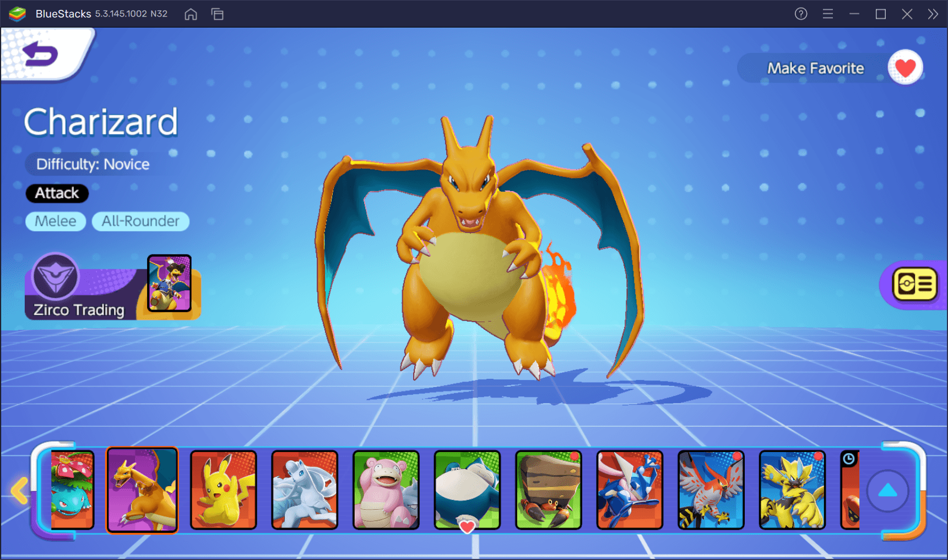Click the Difficulty: Novice label
The width and height of the screenshot is (948, 560).
click(x=93, y=164)
